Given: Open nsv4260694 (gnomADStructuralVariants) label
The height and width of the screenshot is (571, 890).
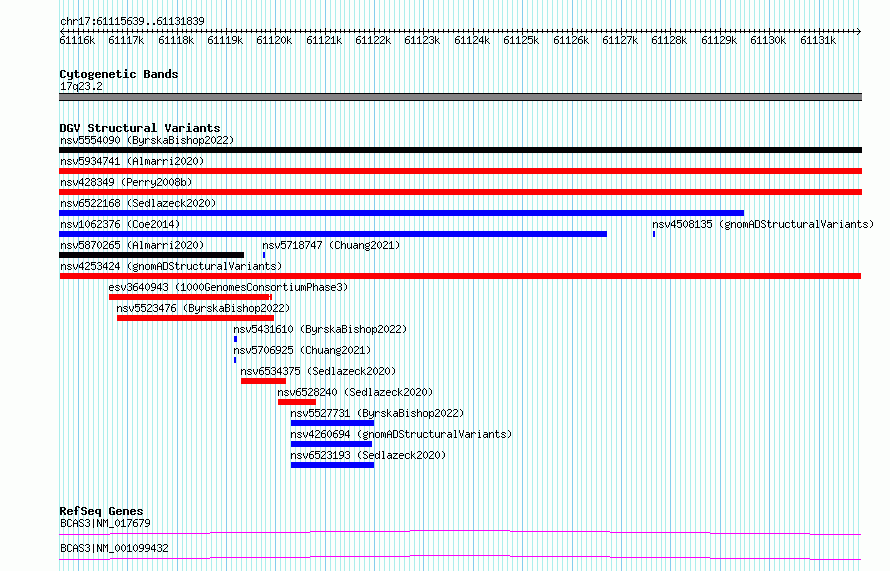Looking at the screenshot, I should pos(401,434).
